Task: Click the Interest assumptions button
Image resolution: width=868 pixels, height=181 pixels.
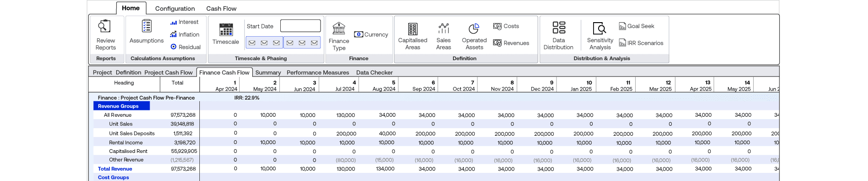Action: click(184, 22)
